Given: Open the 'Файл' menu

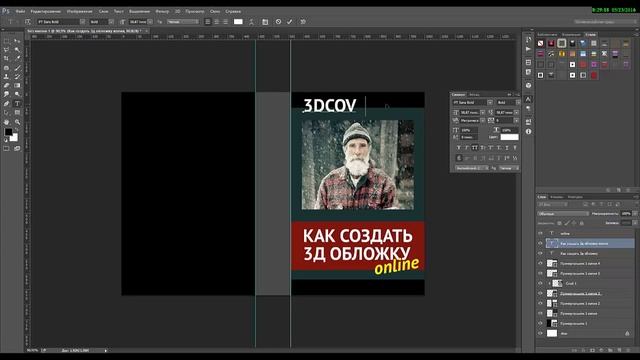Looking at the screenshot, I should tap(20, 11).
